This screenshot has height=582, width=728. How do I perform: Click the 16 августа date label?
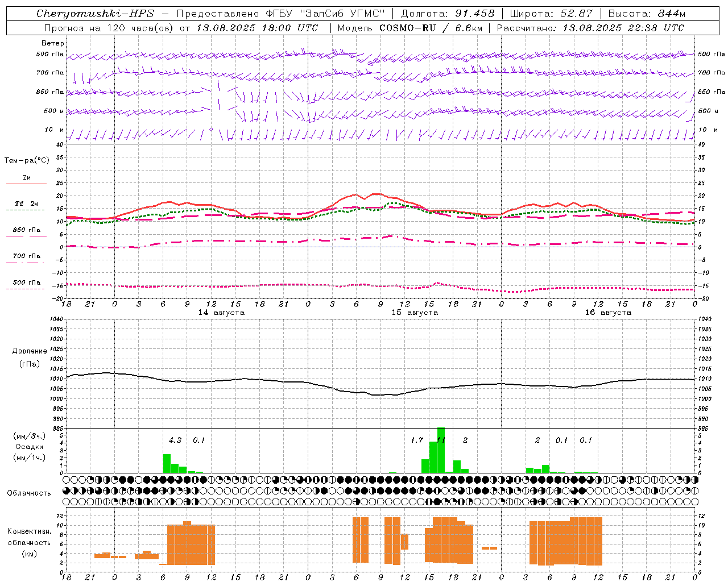click(608, 313)
